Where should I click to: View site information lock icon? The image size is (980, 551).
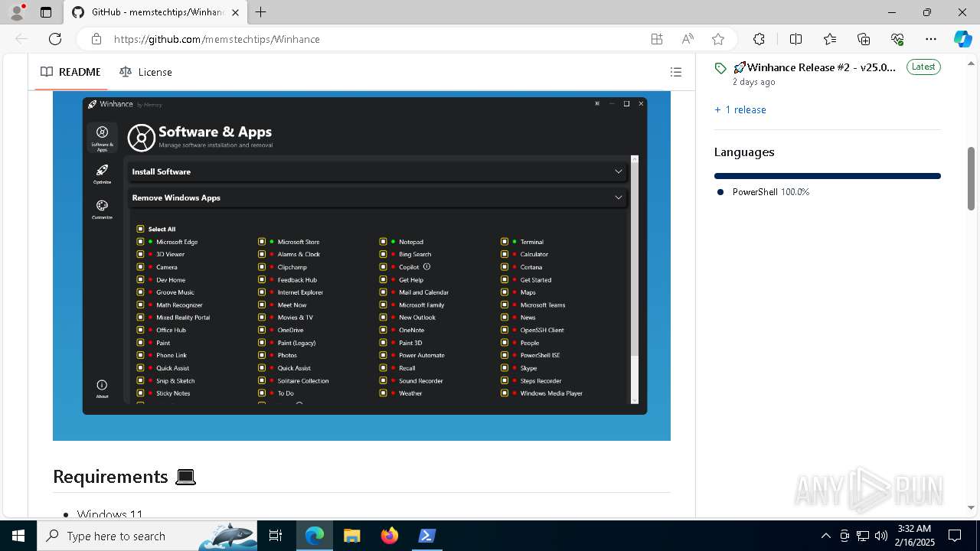tap(96, 39)
